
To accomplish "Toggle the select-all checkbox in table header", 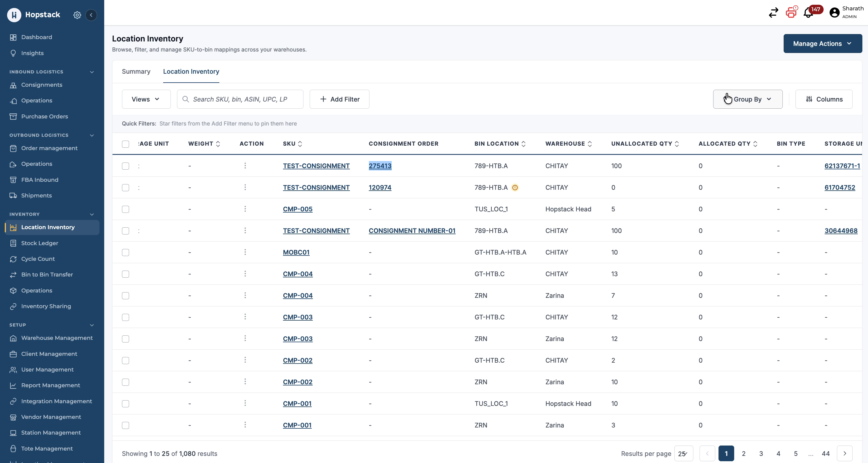I will coord(125,144).
